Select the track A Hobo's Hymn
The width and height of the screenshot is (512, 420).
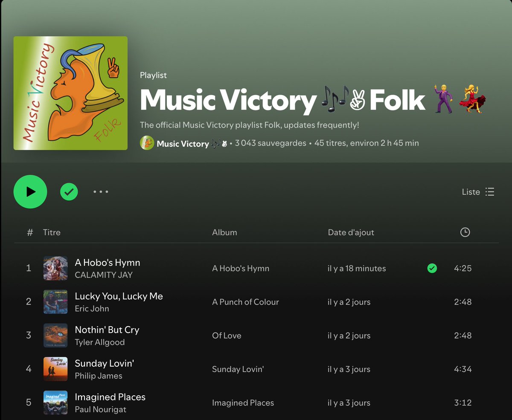[x=108, y=263]
